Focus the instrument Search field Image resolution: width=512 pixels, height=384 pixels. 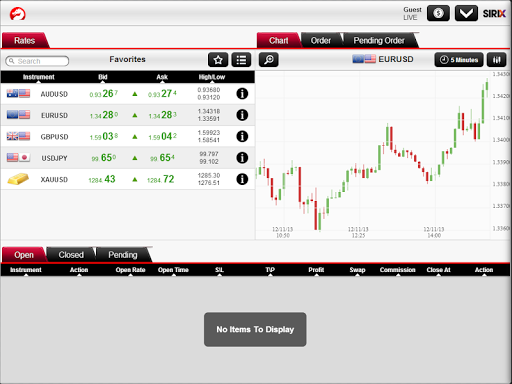click(37, 61)
